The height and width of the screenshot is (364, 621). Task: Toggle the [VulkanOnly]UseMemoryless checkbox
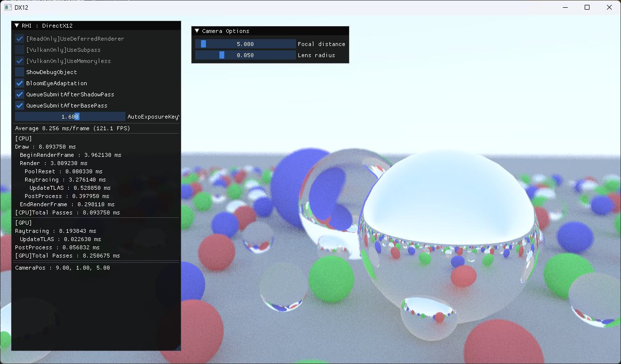pyautogui.click(x=19, y=61)
